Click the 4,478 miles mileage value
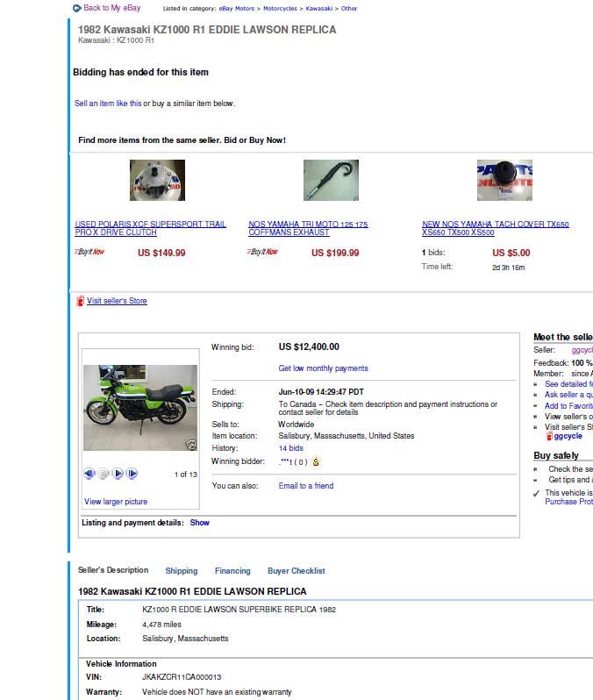The image size is (593, 700). (x=161, y=625)
